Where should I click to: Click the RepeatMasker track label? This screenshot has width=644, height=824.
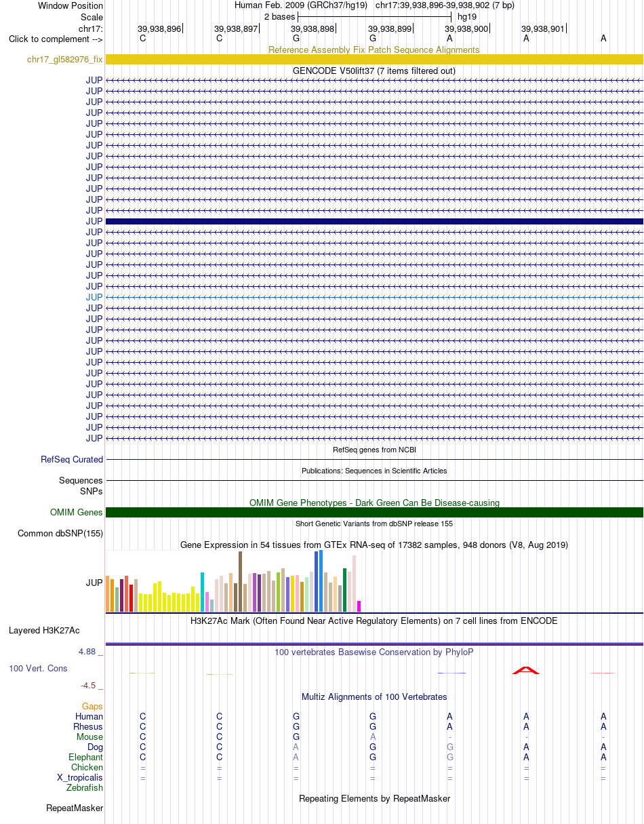coord(75,808)
